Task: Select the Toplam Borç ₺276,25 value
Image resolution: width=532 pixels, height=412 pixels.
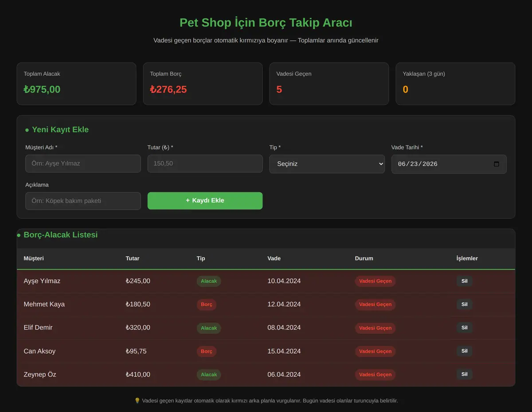Action: [168, 90]
